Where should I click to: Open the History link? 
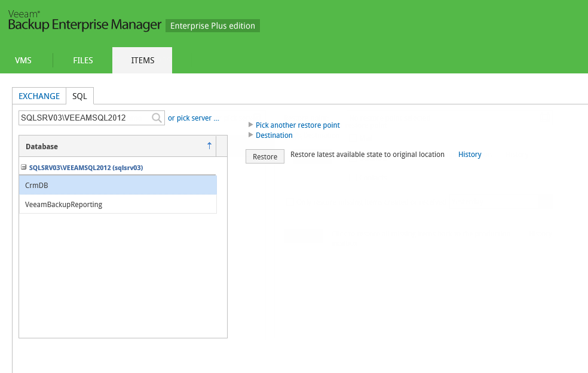(470, 155)
